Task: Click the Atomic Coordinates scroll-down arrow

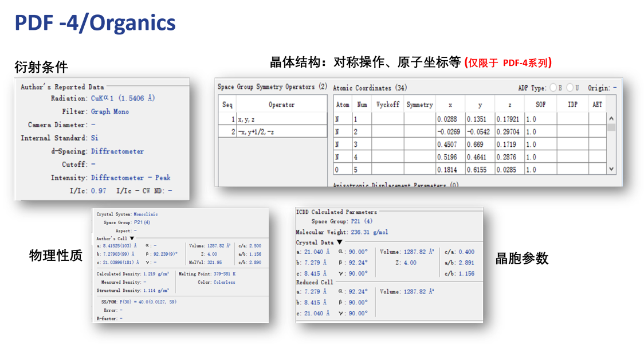Action: tap(611, 169)
